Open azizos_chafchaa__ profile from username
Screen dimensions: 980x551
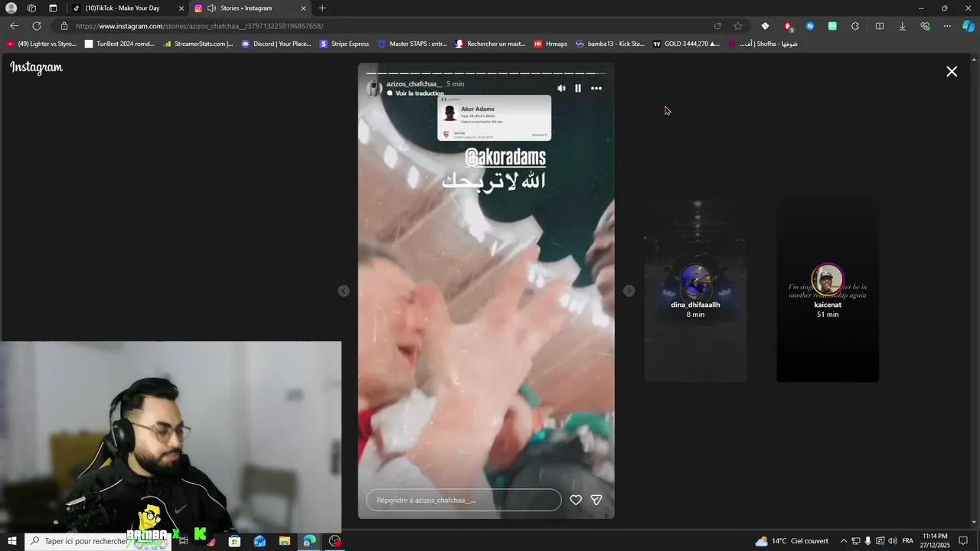(414, 84)
